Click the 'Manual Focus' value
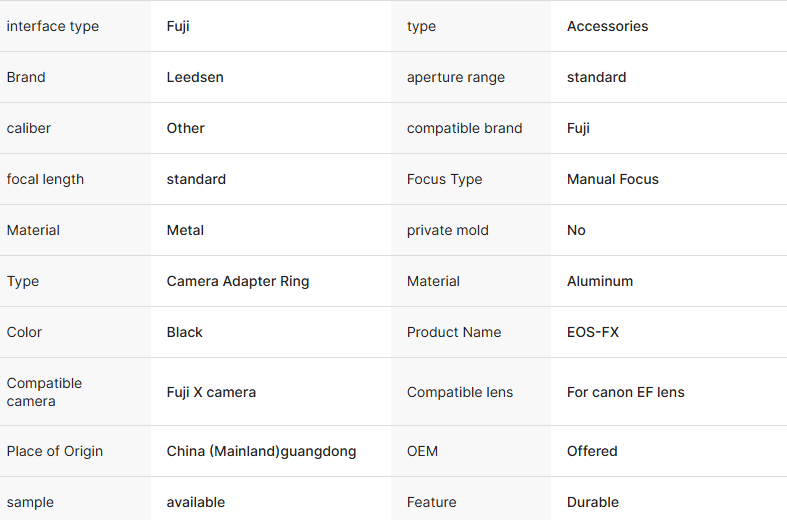The width and height of the screenshot is (787, 520). pos(613,179)
